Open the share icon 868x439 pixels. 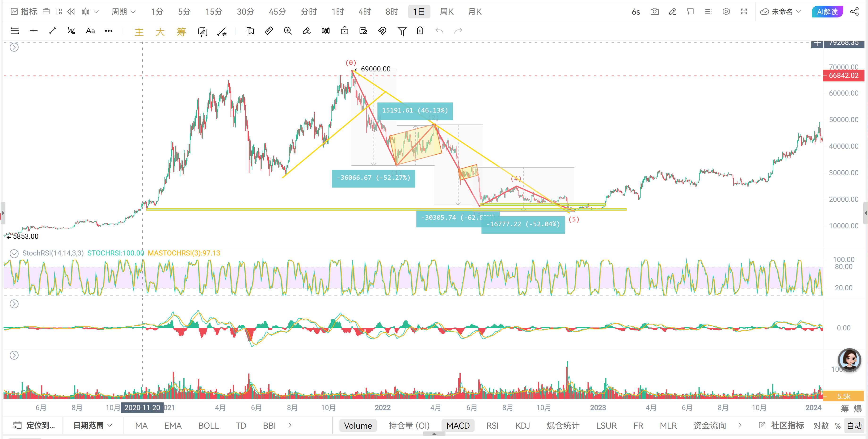[x=854, y=12]
